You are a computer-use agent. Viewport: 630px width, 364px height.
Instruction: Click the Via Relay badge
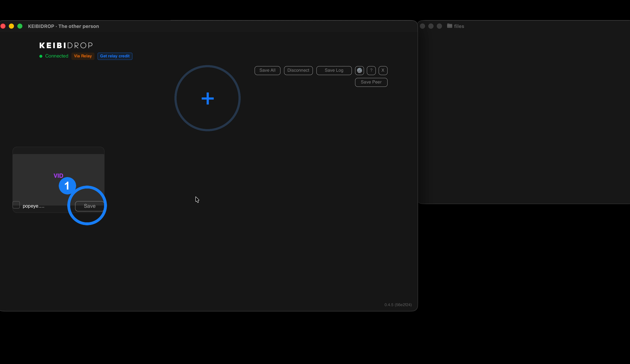click(83, 56)
